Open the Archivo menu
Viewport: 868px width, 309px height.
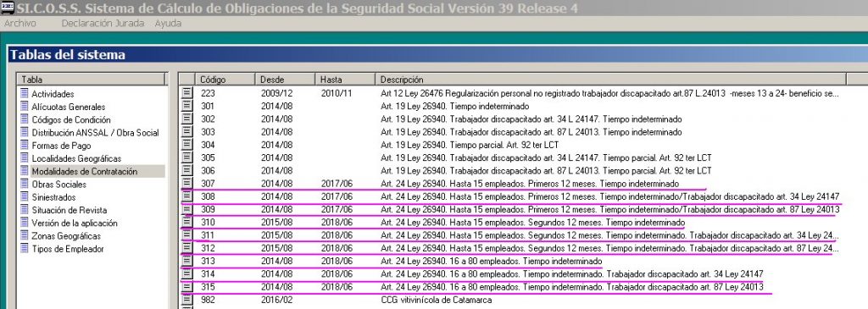[20, 23]
